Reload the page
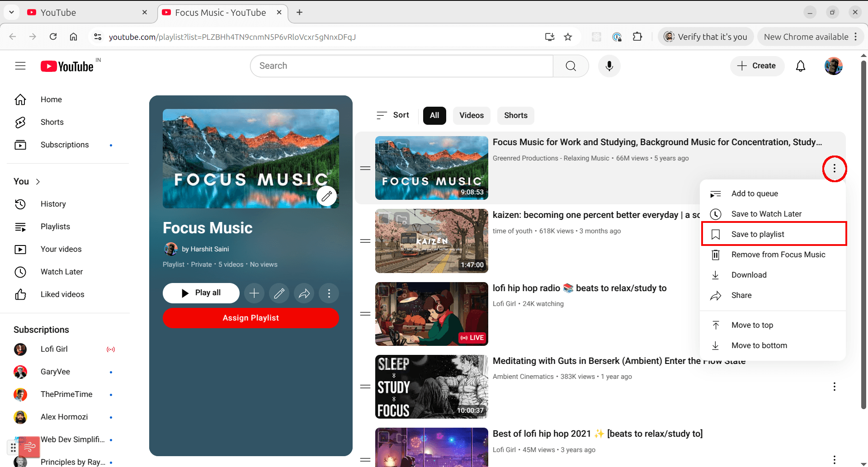The image size is (868, 467). [53, 37]
